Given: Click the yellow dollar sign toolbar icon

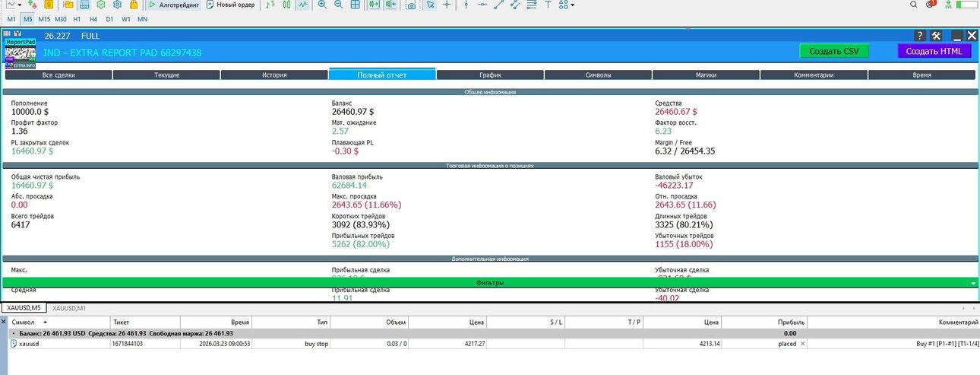Looking at the screenshot, I should click(49, 5).
